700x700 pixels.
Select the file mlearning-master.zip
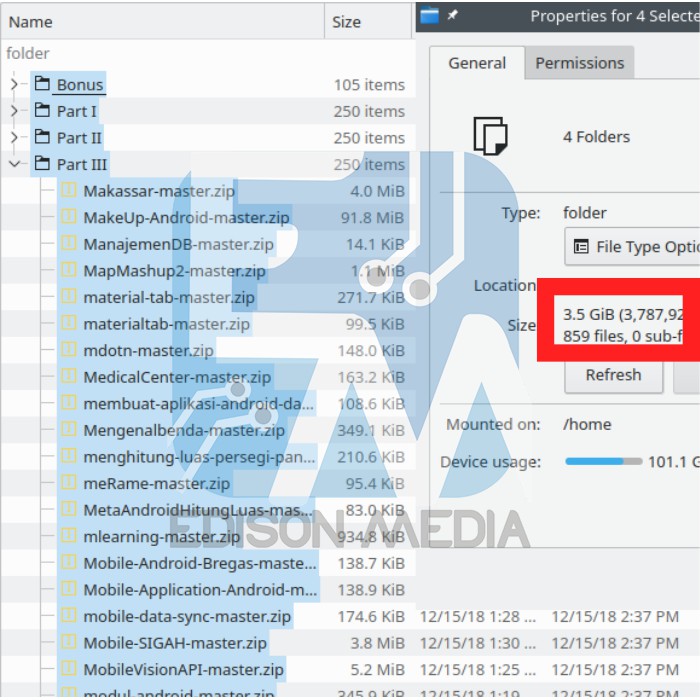162,537
